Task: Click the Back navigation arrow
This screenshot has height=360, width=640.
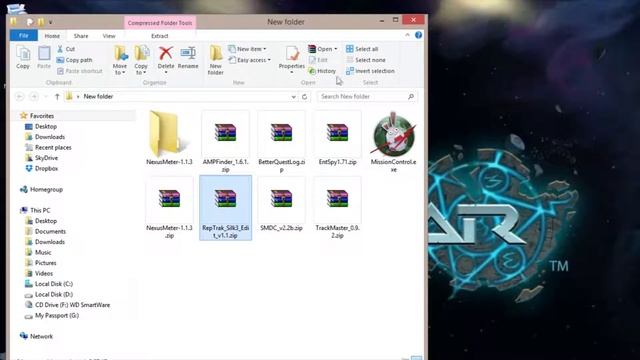Action: tap(19, 96)
